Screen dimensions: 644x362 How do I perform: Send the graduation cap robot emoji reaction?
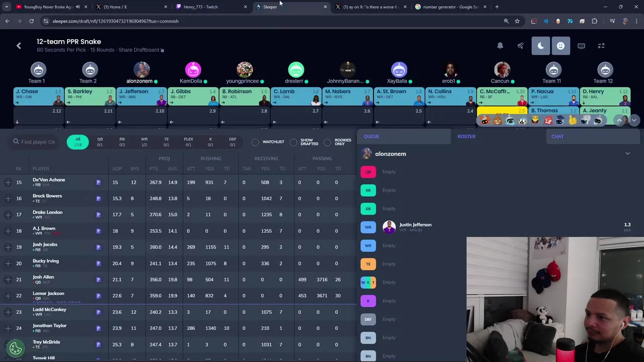560,121
